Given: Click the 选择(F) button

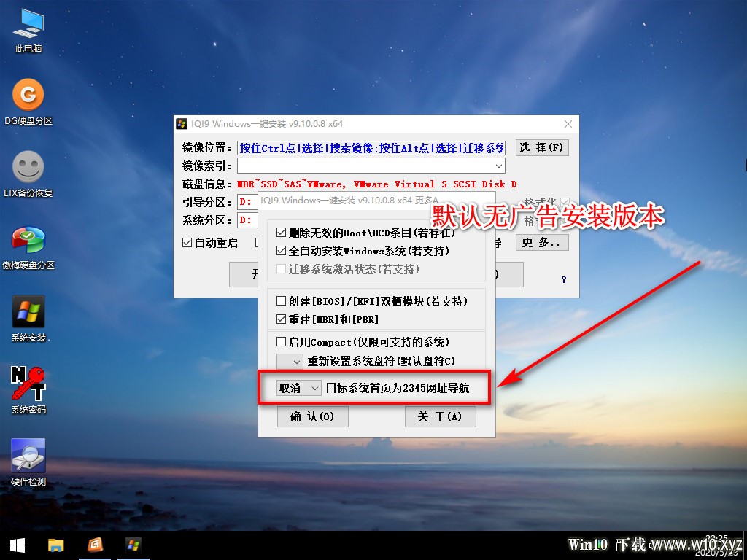Looking at the screenshot, I should [541, 147].
